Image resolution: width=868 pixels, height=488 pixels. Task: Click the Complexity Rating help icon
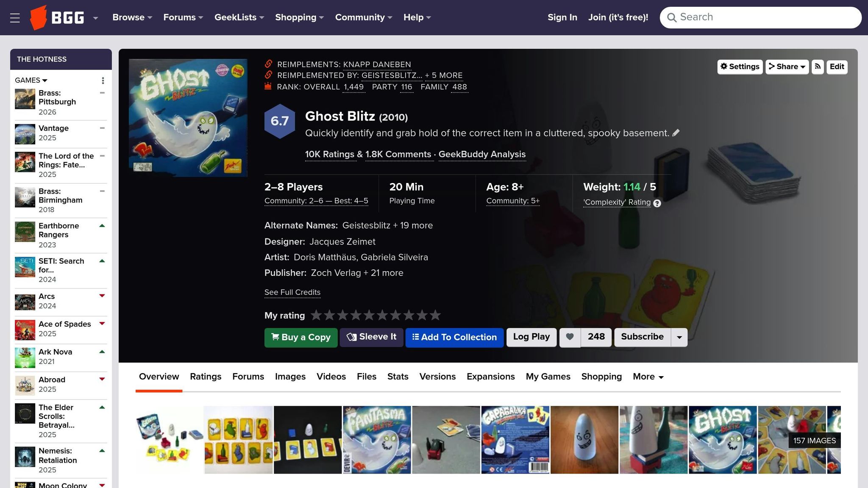[x=657, y=203]
